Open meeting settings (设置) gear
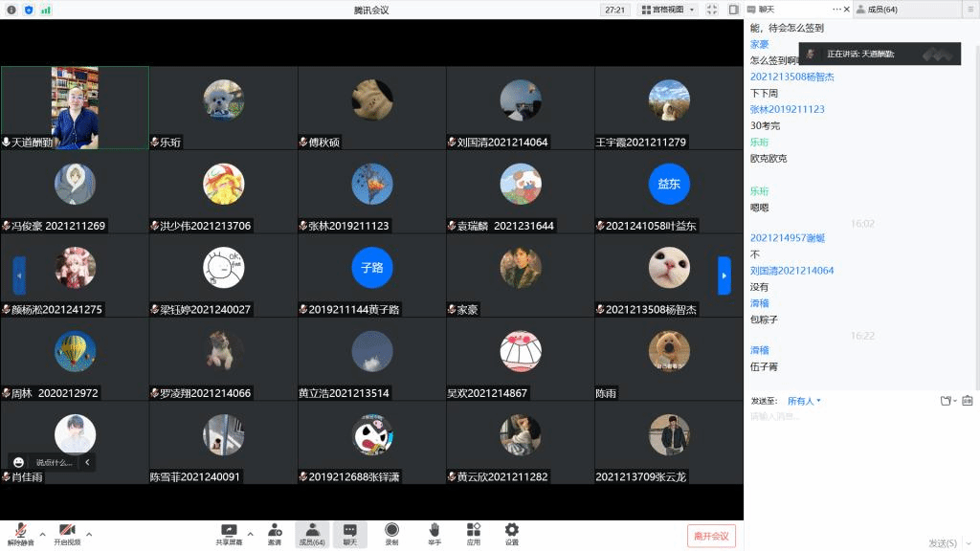 click(512, 534)
